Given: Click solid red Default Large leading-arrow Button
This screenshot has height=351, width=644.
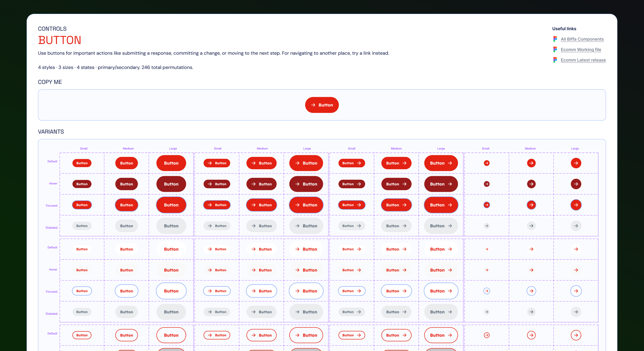Looking at the screenshot, I should pos(306,163).
